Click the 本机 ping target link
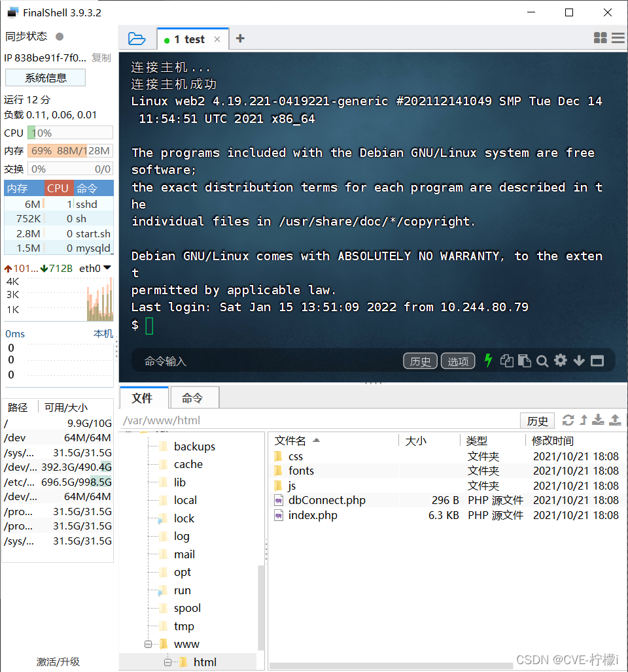This screenshot has height=672, width=628. pos(103,333)
